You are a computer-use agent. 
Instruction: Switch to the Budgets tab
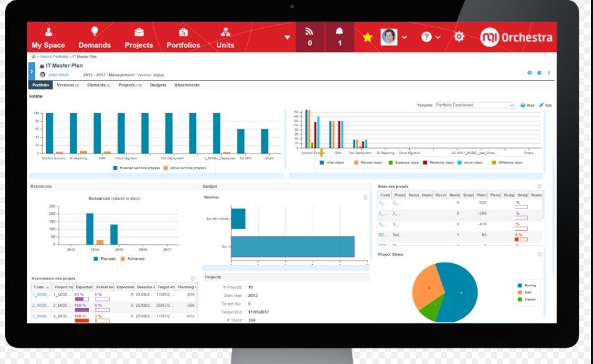point(158,85)
